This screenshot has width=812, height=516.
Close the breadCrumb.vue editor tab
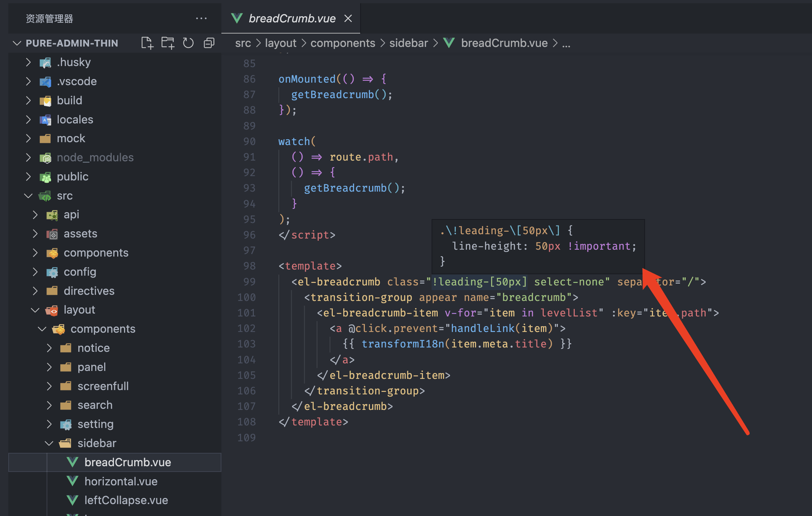click(348, 18)
